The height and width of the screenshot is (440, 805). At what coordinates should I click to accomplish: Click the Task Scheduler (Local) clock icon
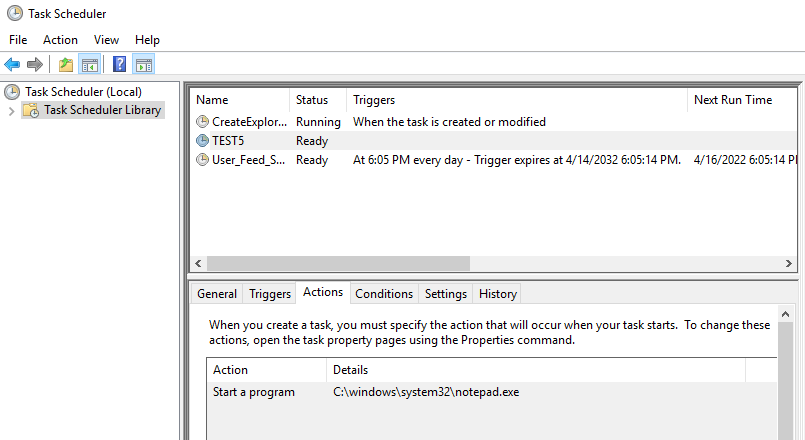tap(12, 92)
